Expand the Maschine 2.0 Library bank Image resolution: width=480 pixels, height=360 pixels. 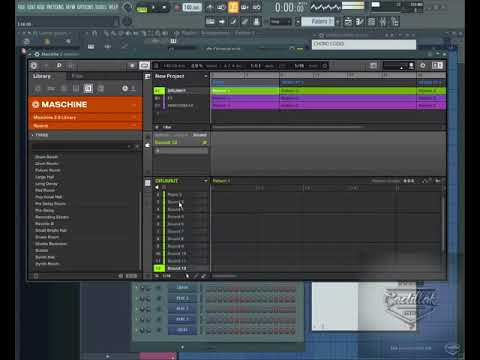85,117
